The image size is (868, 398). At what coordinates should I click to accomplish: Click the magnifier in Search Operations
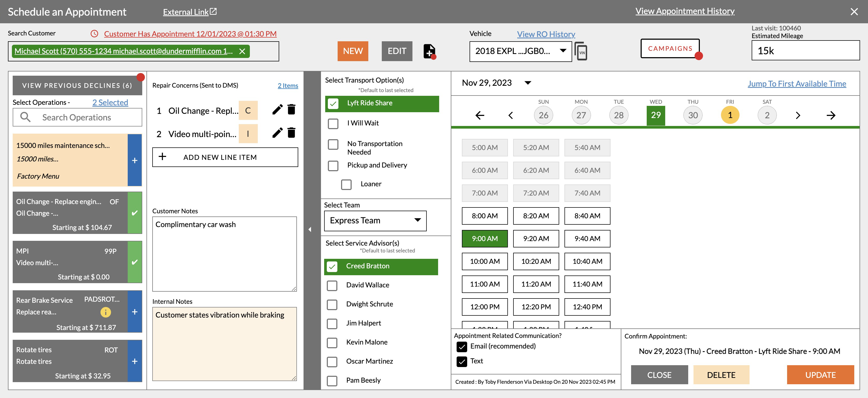(x=26, y=117)
